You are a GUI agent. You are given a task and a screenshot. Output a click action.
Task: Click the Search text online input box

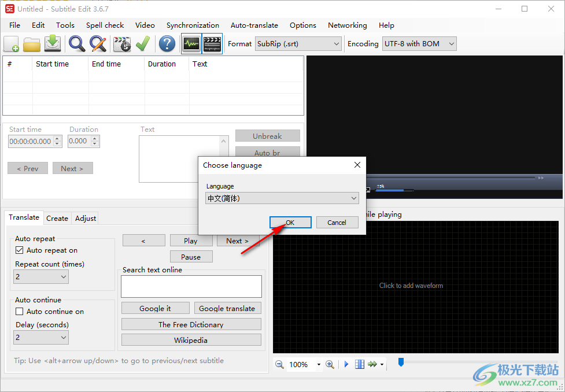191,286
